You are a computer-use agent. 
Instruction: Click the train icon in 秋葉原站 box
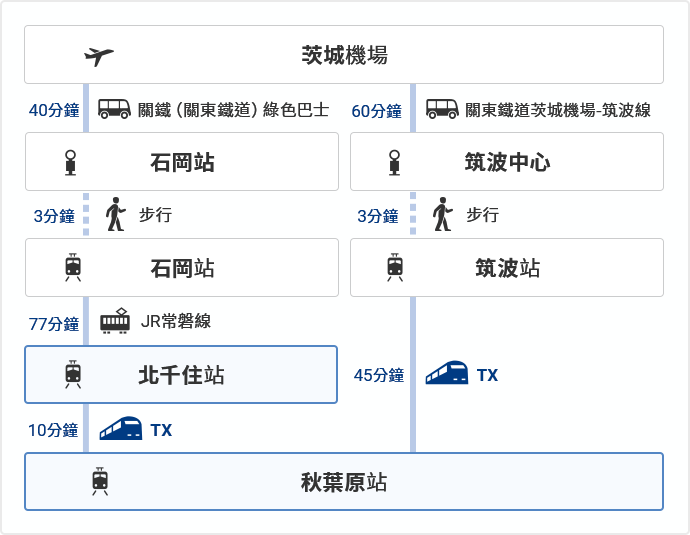tap(100, 481)
